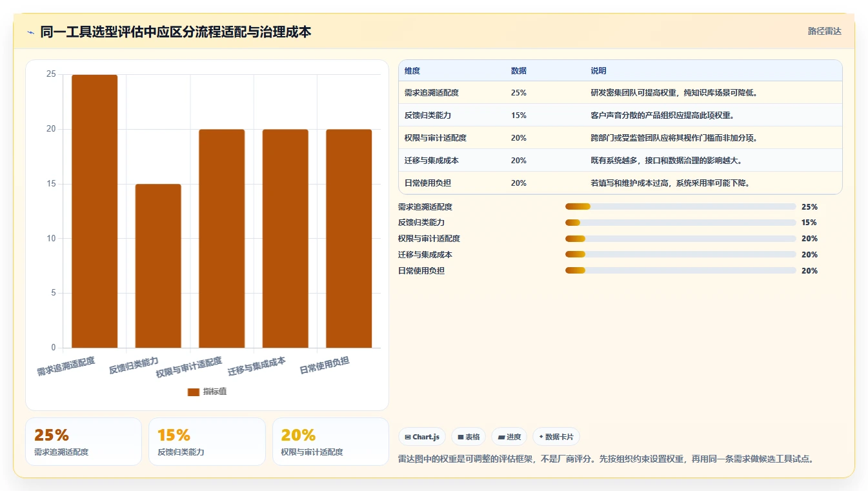Click the description starting 研发密集团队可提高权重
The height and width of the screenshot is (491, 868).
674,93
